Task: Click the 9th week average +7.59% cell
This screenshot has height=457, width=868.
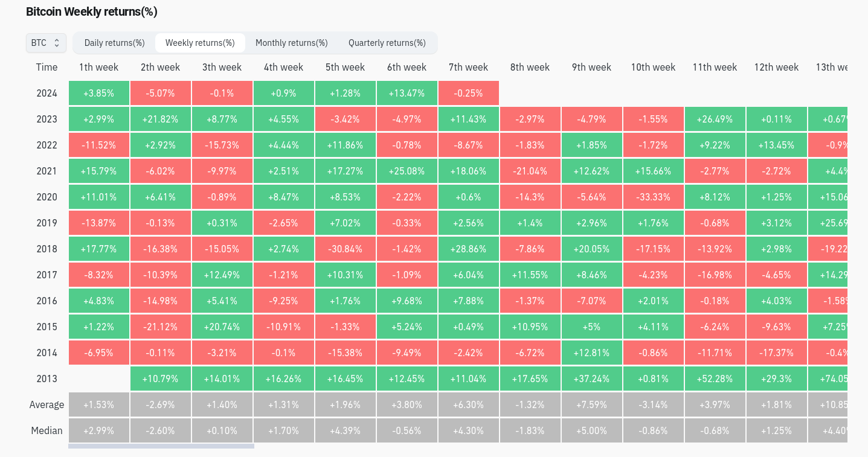Action: [x=592, y=404]
